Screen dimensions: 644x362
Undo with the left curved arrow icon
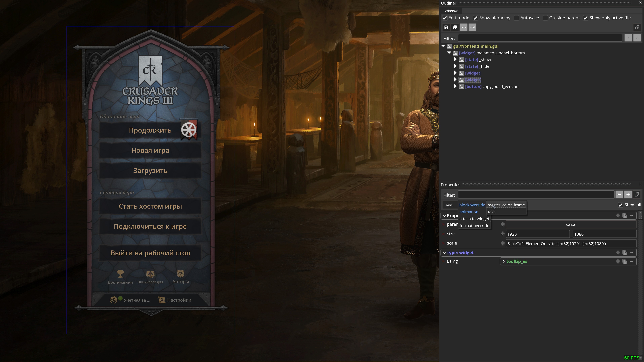[x=464, y=27]
